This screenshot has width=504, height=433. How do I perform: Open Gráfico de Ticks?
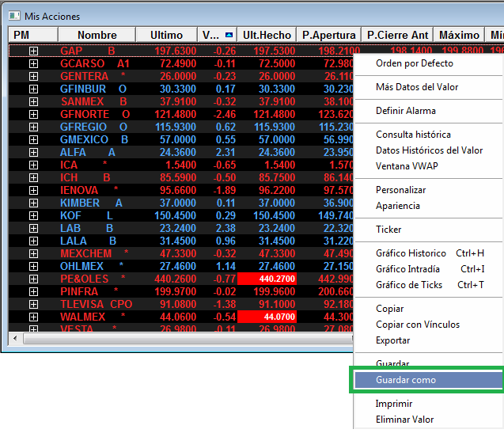coord(429,285)
